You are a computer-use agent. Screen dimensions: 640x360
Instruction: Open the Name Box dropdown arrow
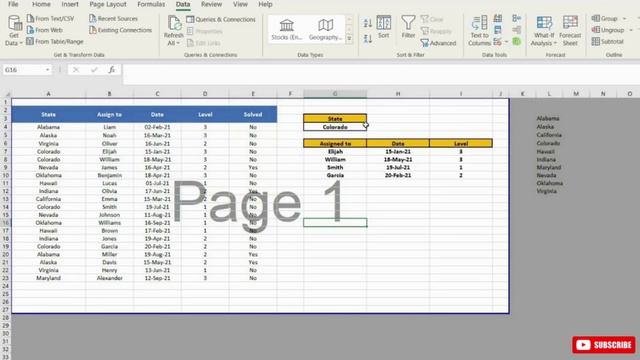pos(48,70)
